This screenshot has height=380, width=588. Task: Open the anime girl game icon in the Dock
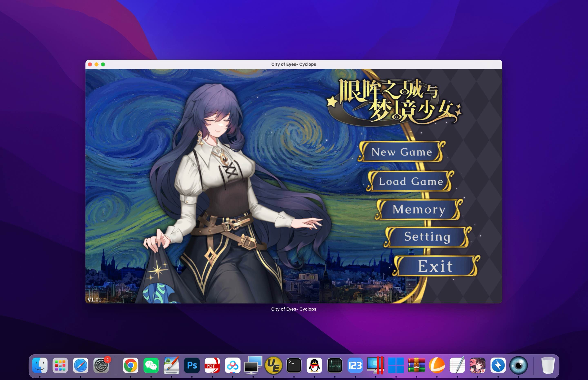[477, 365]
